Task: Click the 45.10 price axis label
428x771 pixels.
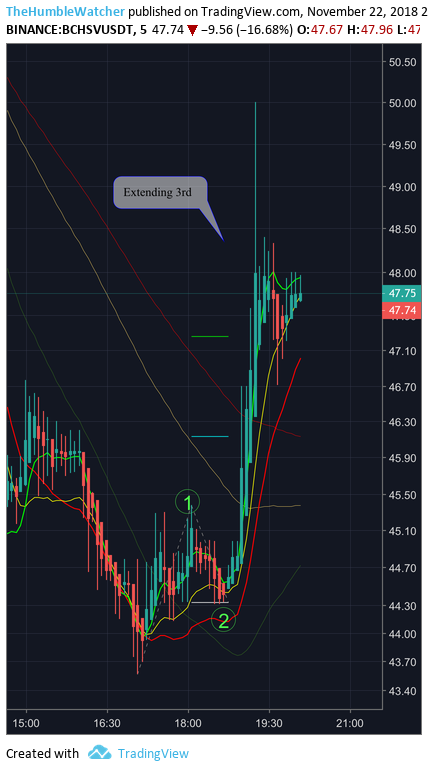Action: 402,531
